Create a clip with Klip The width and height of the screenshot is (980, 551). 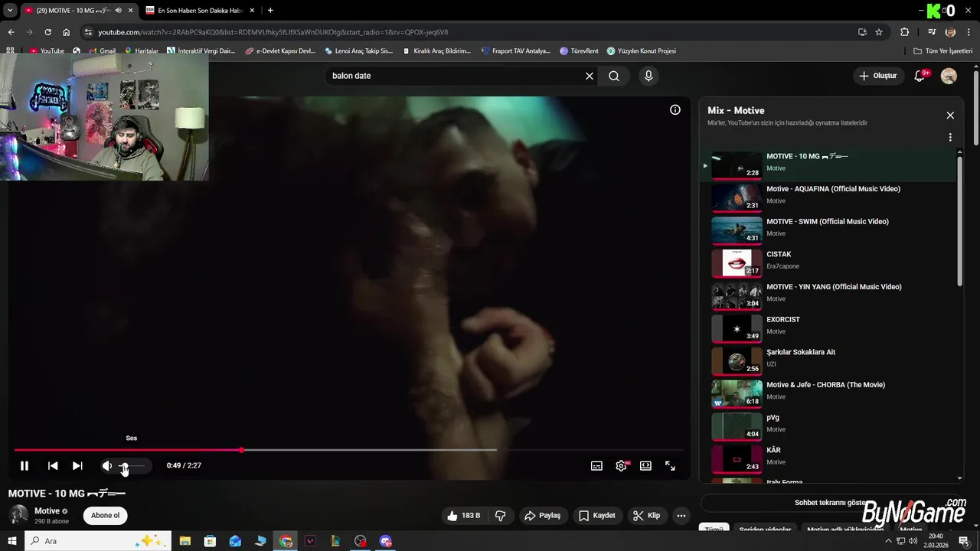click(646, 516)
